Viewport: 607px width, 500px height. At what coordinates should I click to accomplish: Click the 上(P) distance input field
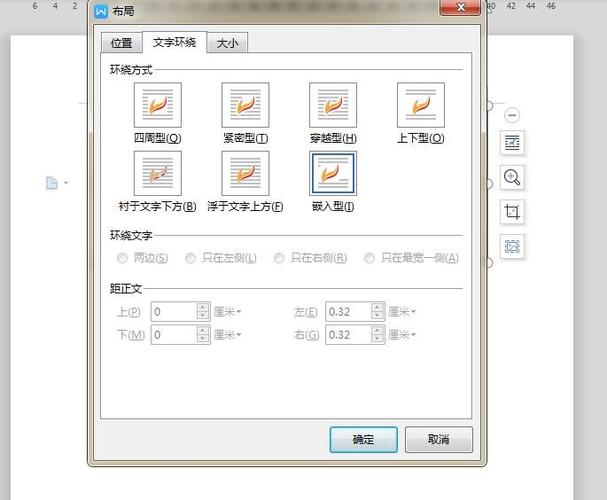coord(174,312)
